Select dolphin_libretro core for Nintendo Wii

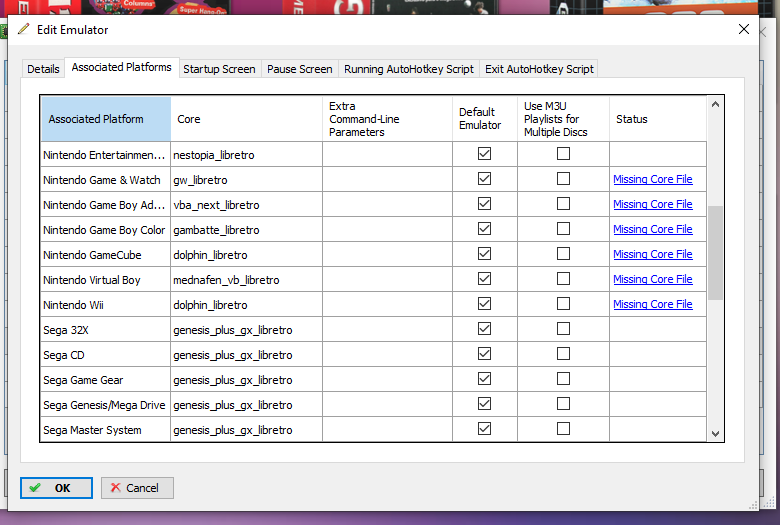247,305
